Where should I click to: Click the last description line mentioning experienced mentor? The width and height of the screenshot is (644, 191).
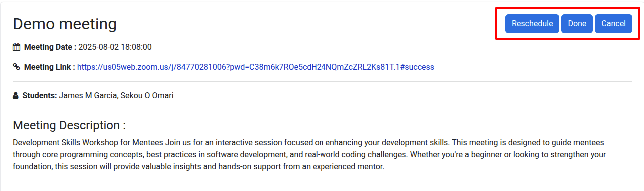click(199, 167)
